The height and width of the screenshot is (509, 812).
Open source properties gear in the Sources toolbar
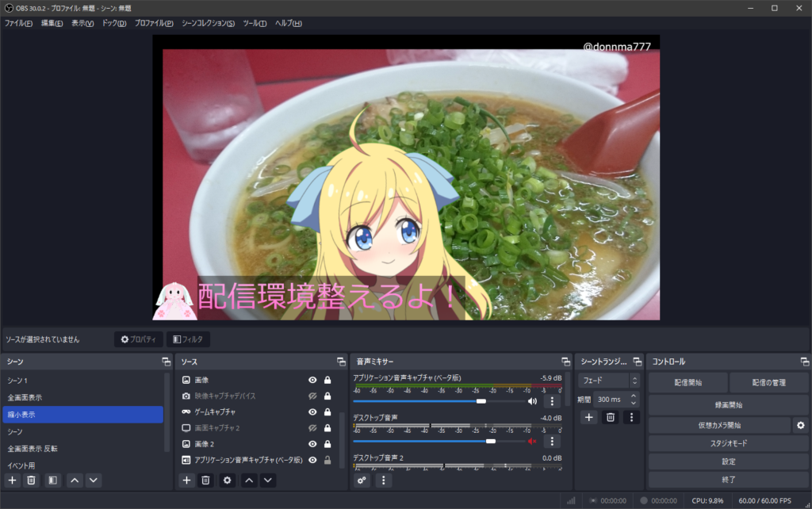click(x=228, y=480)
